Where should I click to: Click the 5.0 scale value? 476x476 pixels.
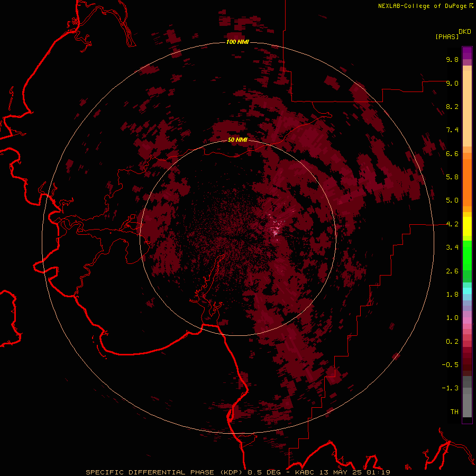(452, 200)
